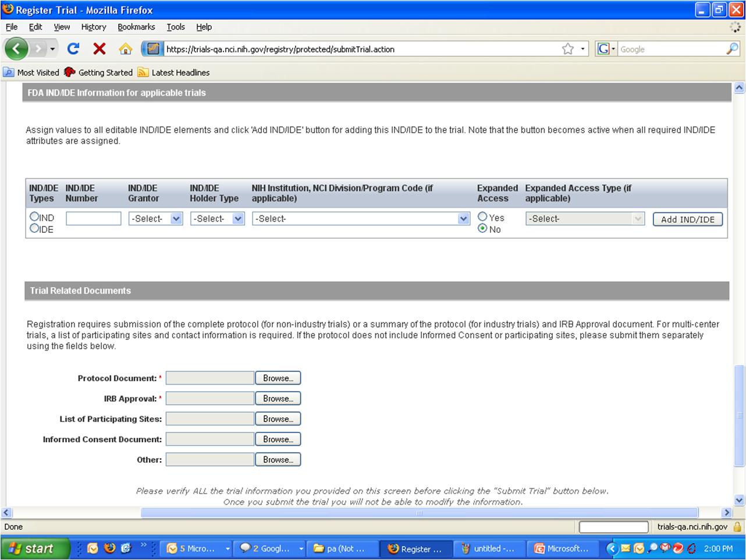This screenshot has height=560, width=746.
Task: Open the Windows Start menu
Action: (x=34, y=548)
